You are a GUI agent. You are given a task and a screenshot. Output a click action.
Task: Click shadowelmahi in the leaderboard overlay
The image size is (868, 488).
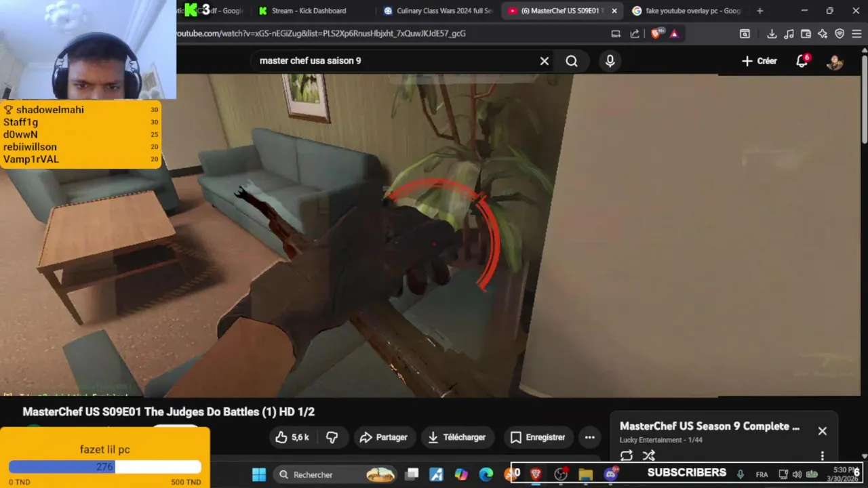point(50,110)
